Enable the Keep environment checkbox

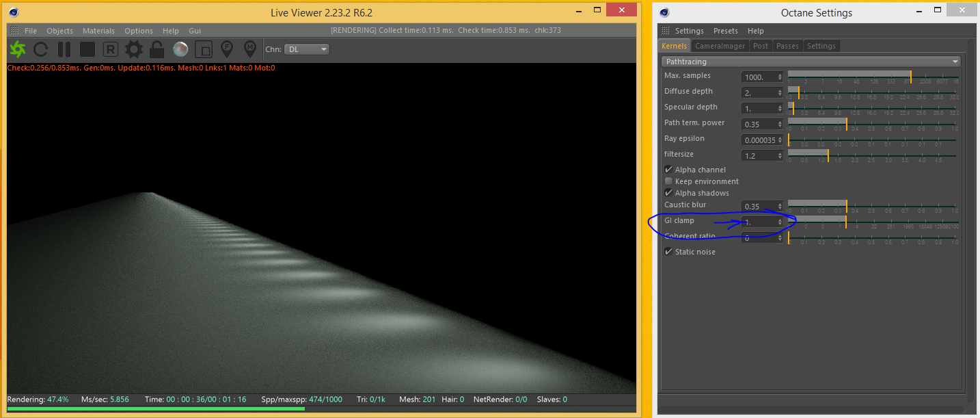click(668, 181)
